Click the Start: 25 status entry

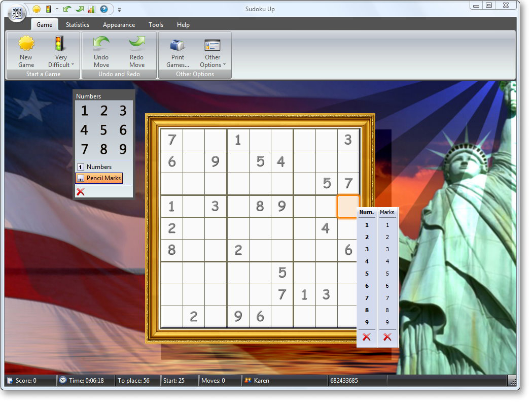(x=174, y=381)
